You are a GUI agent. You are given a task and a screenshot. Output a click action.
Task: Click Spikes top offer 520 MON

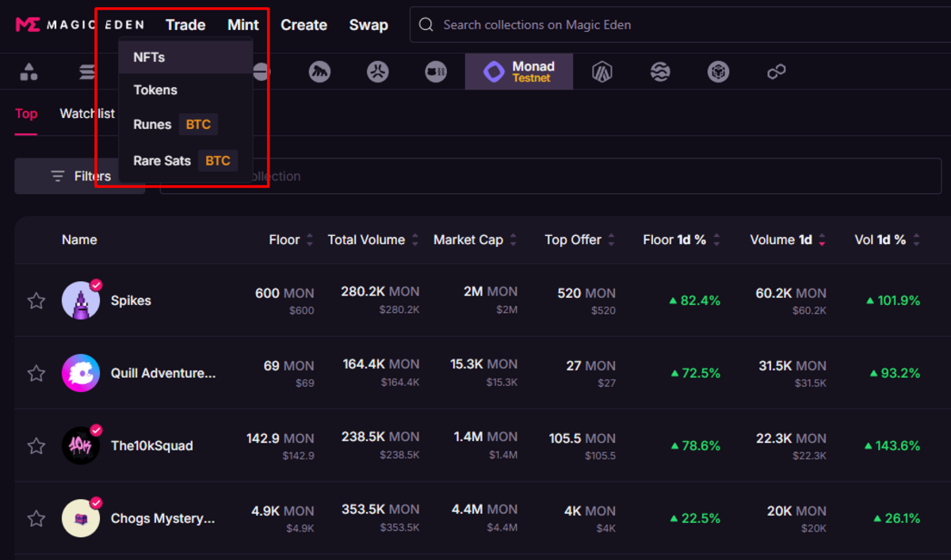pyautogui.click(x=586, y=293)
